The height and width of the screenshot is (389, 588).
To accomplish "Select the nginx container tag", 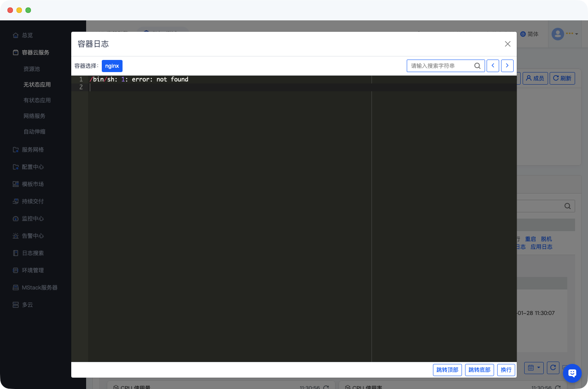I will [112, 66].
